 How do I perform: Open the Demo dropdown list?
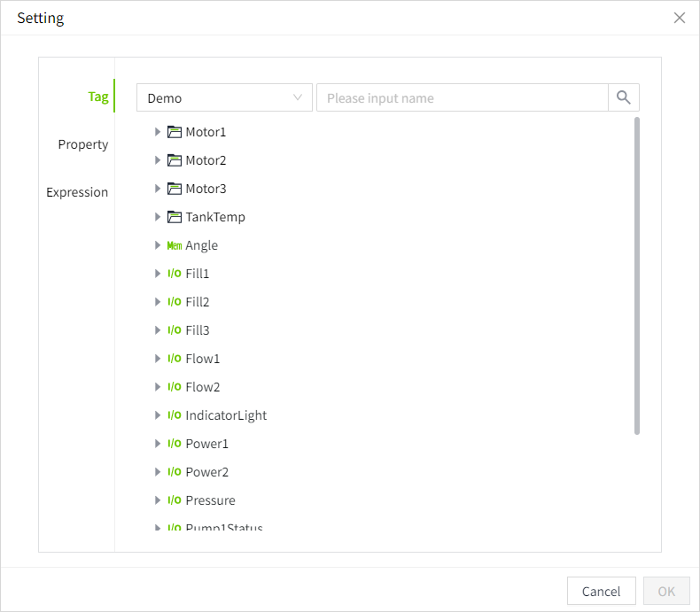click(224, 97)
